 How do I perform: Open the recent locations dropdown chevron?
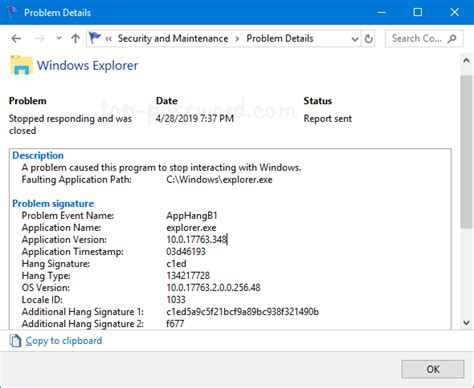tap(59, 38)
